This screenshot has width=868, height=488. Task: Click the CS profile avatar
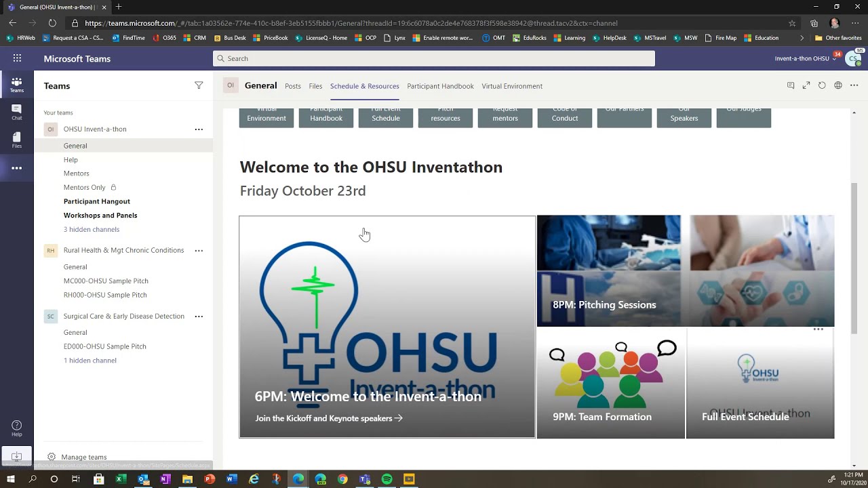coord(854,58)
